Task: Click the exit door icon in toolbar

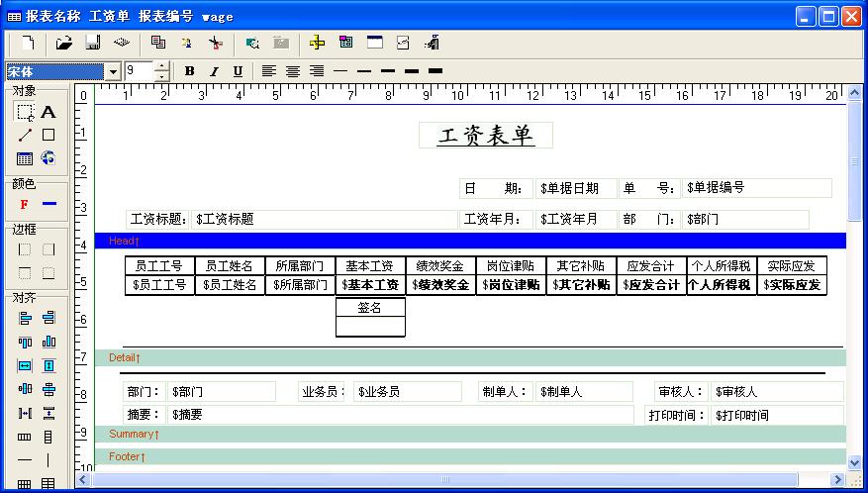Action: [432, 43]
